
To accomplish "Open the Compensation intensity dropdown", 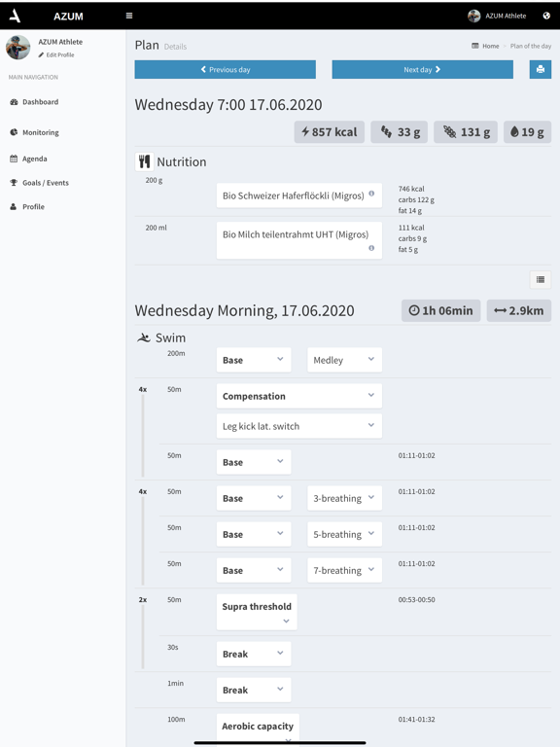I will coord(299,396).
